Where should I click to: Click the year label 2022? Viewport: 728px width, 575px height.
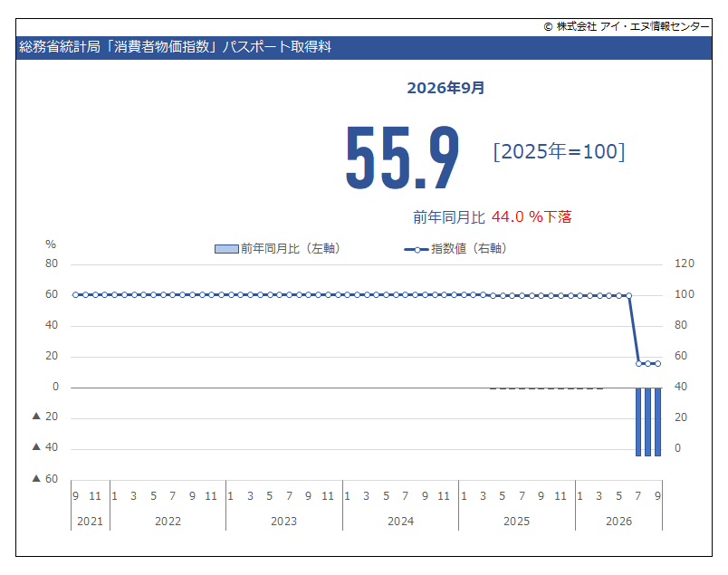point(168,522)
